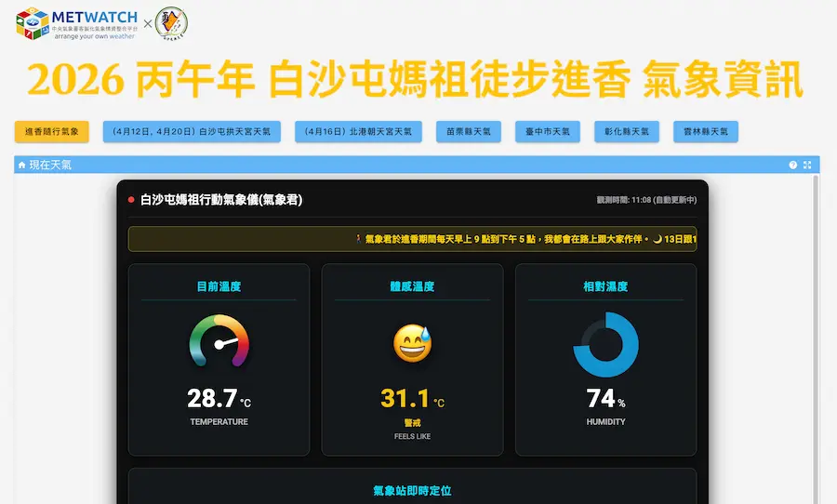Image resolution: width=837 pixels, height=504 pixels.
Task: Click the humidity donut chart
Action: tap(605, 343)
